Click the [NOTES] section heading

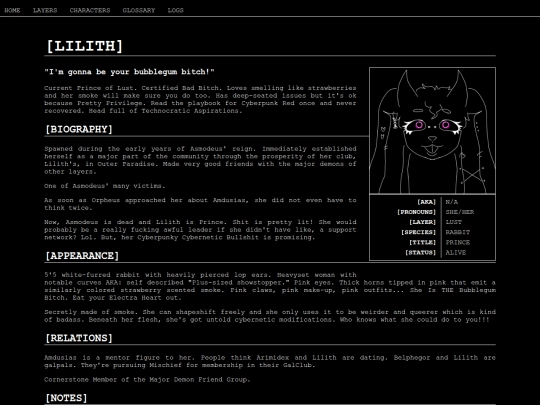pyautogui.click(x=66, y=398)
